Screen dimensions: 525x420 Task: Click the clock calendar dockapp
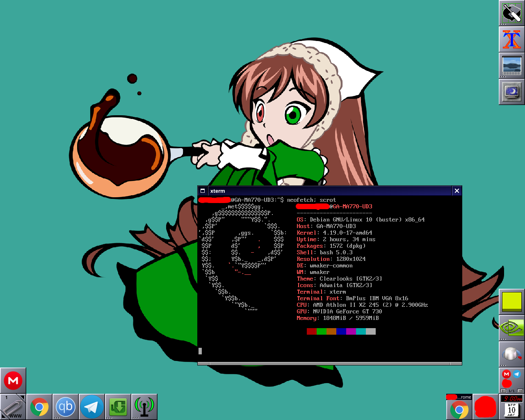point(511,407)
